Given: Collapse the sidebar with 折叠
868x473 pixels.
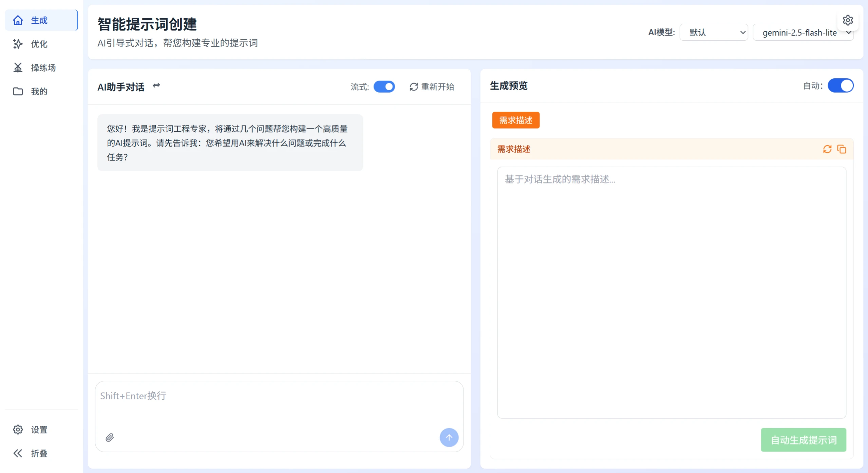Looking at the screenshot, I should 41,453.
